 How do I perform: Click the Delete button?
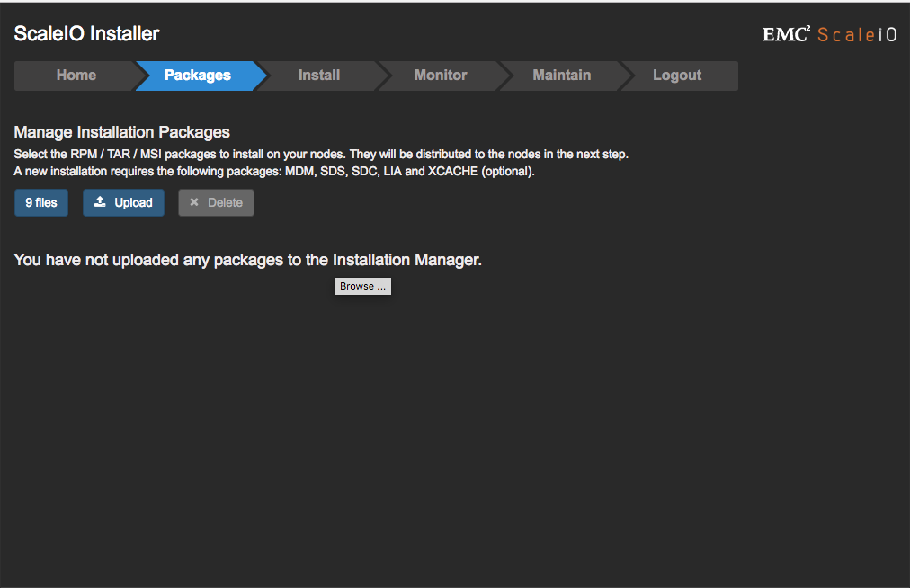point(216,202)
